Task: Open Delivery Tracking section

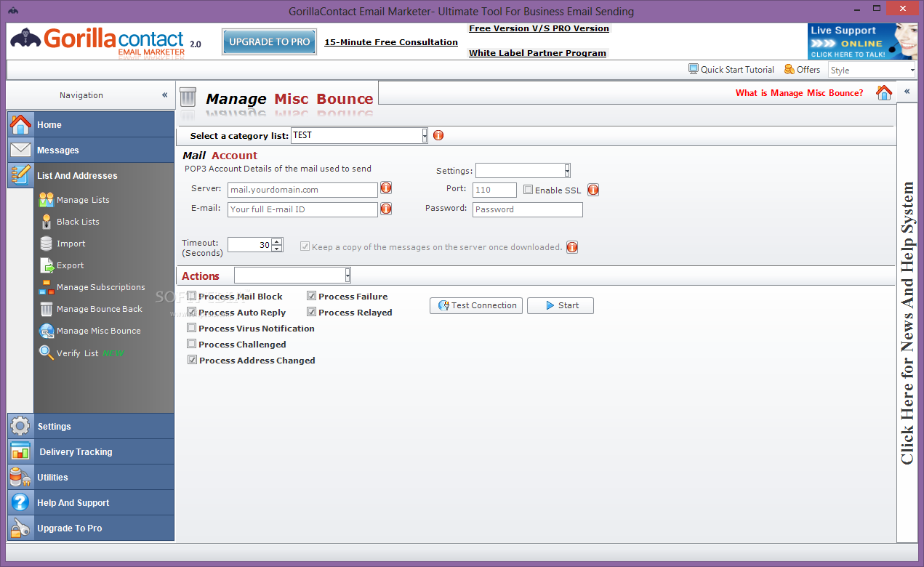Action: coord(91,451)
